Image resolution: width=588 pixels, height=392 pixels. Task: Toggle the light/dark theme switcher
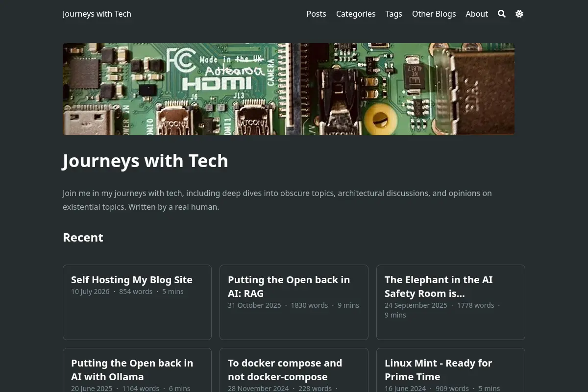519,14
